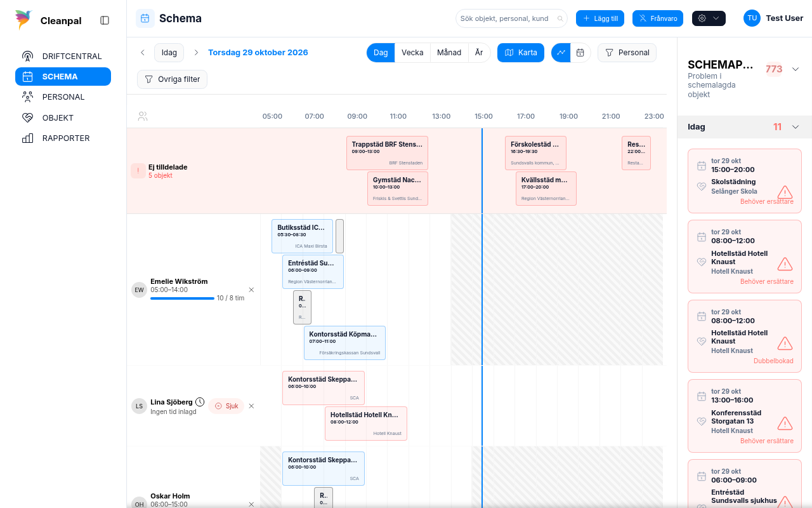Click the Sjuk status badge
Image resolution: width=812 pixels, height=508 pixels.
pyautogui.click(x=226, y=406)
